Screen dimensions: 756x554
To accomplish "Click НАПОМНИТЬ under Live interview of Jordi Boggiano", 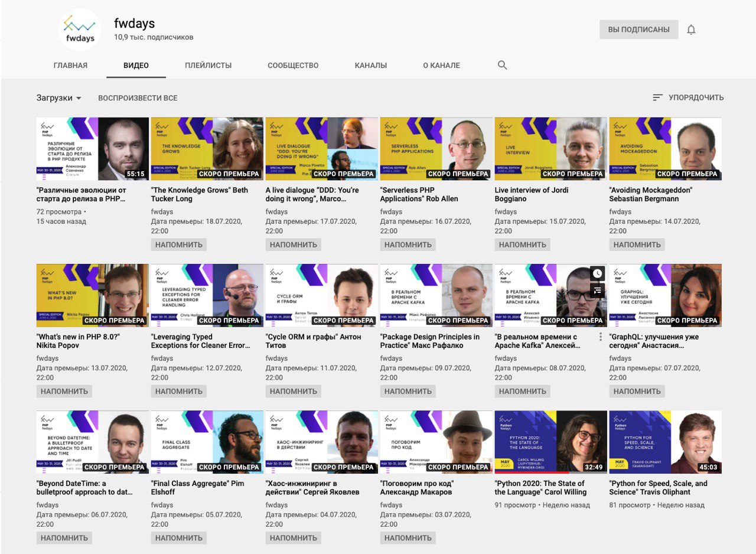I will coord(523,245).
